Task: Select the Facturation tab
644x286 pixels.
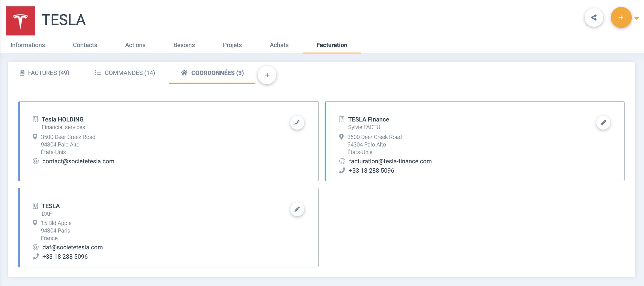Action: pyautogui.click(x=332, y=45)
